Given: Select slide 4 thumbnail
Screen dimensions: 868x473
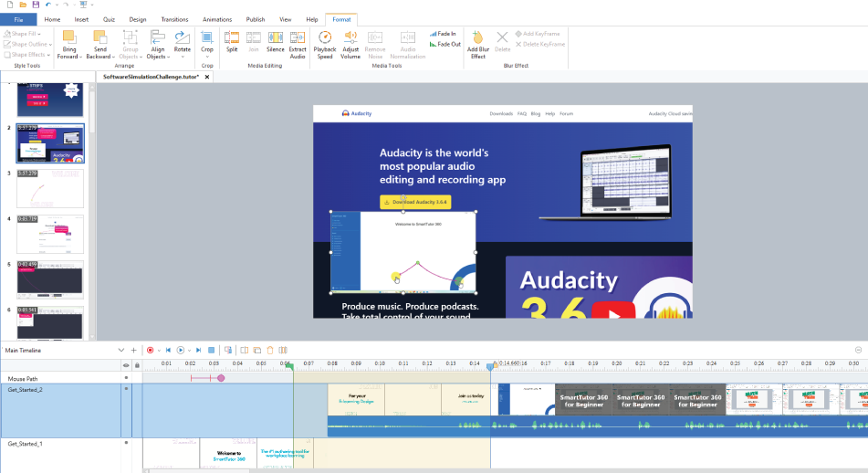Looking at the screenshot, I should [50, 235].
